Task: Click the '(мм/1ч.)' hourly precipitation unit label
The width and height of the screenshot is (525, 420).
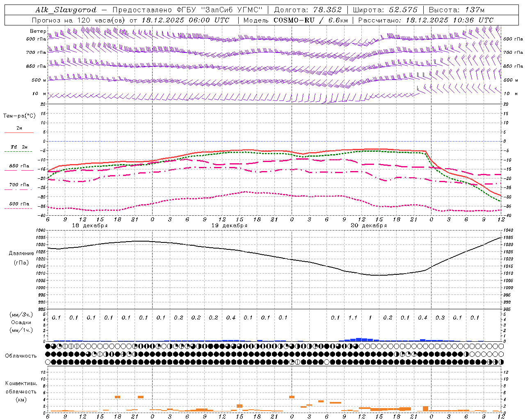Action: point(21,330)
